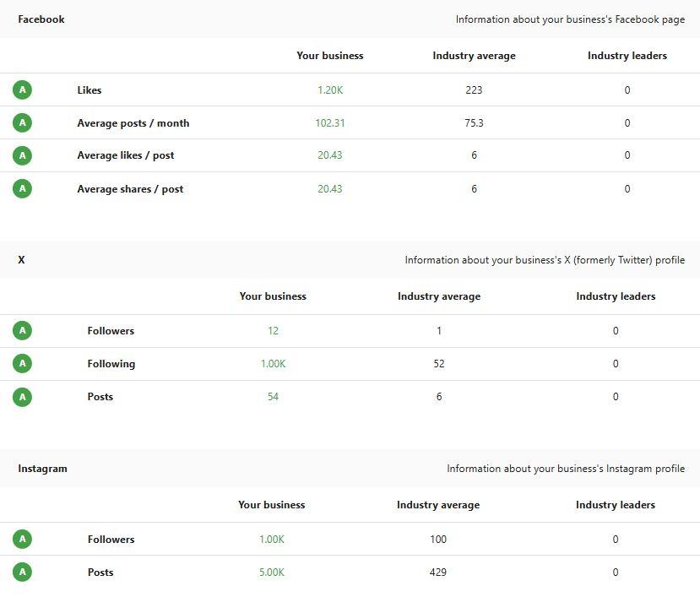Click the A badge beside X Following
This screenshot has width=700, height=597.
(x=23, y=364)
